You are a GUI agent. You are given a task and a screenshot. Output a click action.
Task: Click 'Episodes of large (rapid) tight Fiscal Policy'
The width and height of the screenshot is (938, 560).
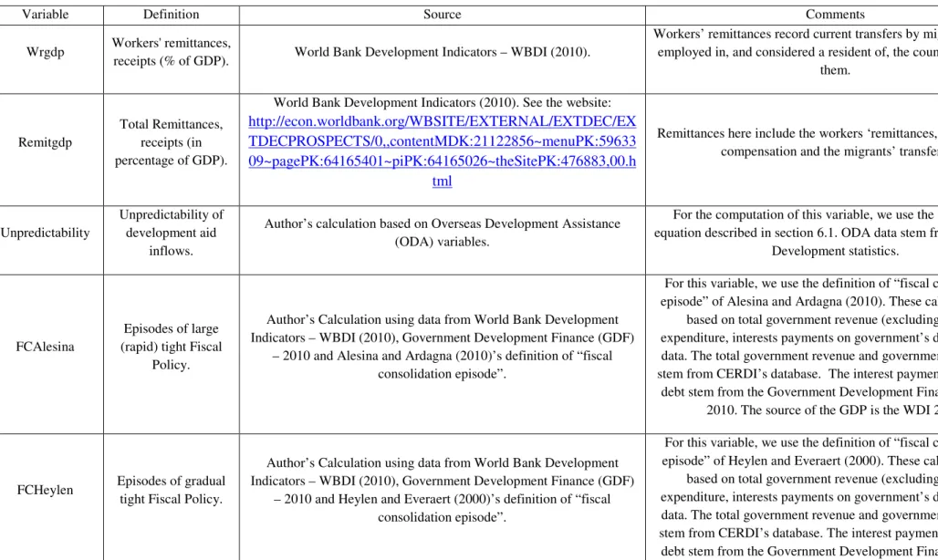(172, 347)
